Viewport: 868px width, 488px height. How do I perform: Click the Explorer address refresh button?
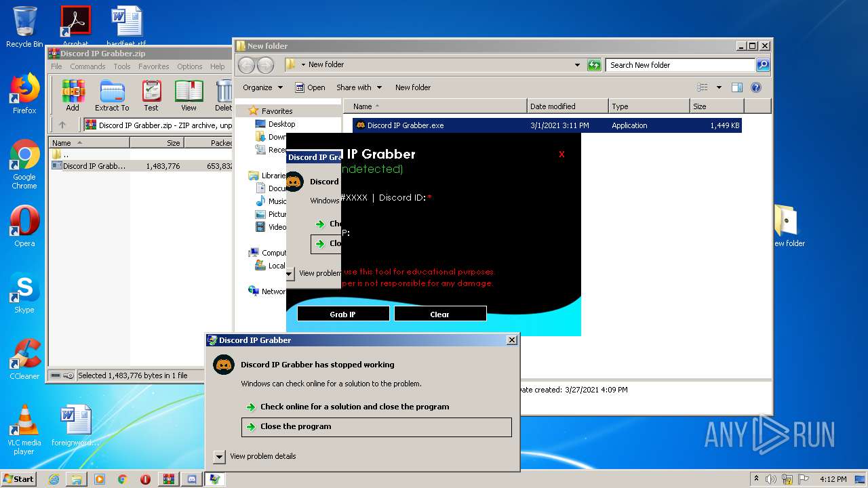click(594, 65)
